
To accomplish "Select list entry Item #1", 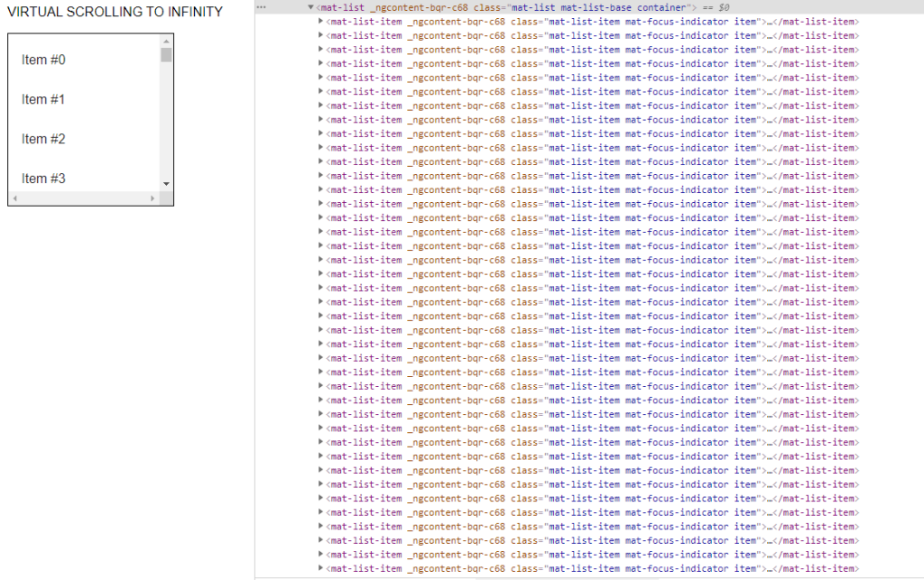I will coord(43,99).
